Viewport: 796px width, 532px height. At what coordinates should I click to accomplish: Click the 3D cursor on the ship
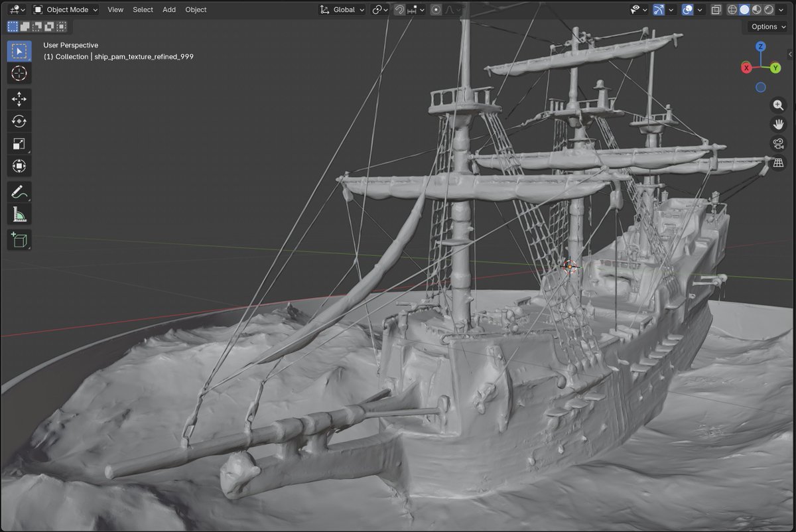point(569,267)
